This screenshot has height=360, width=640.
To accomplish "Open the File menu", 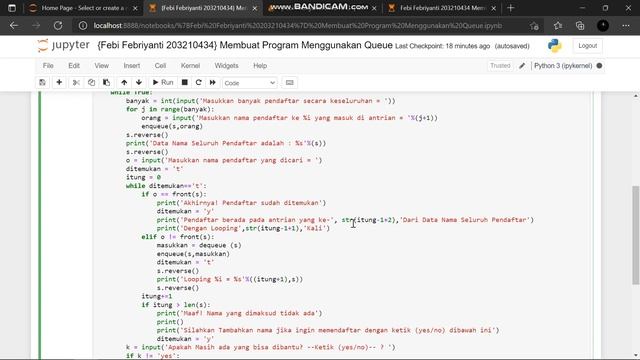I will click(x=48, y=65).
